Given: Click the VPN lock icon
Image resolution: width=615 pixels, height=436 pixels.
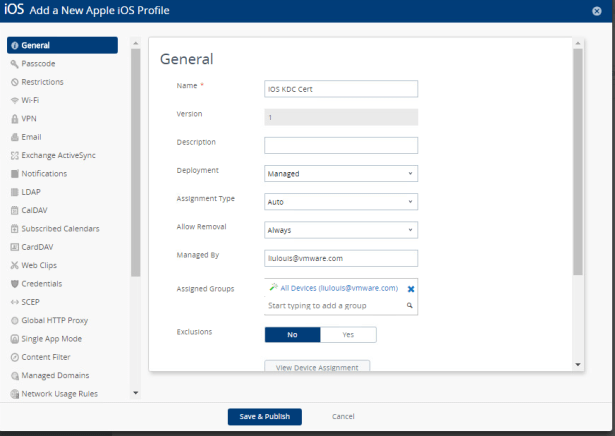Looking at the screenshot, I should (14, 118).
